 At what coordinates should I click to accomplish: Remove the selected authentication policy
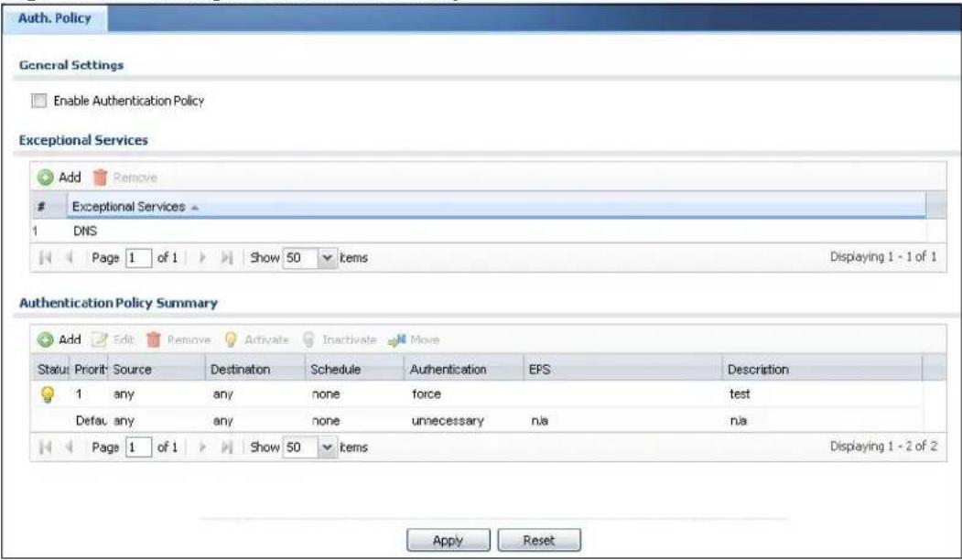(178, 339)
